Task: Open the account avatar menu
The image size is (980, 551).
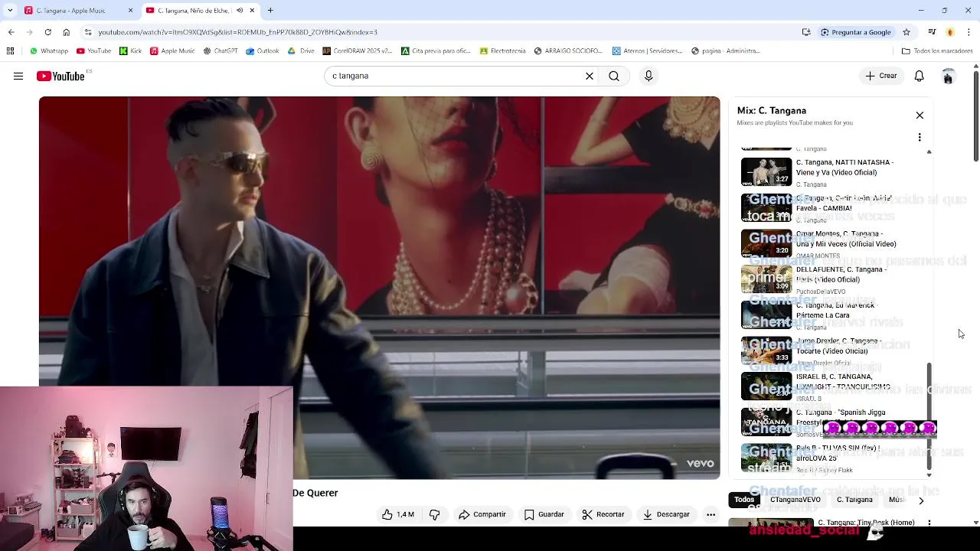Action: 948,76
